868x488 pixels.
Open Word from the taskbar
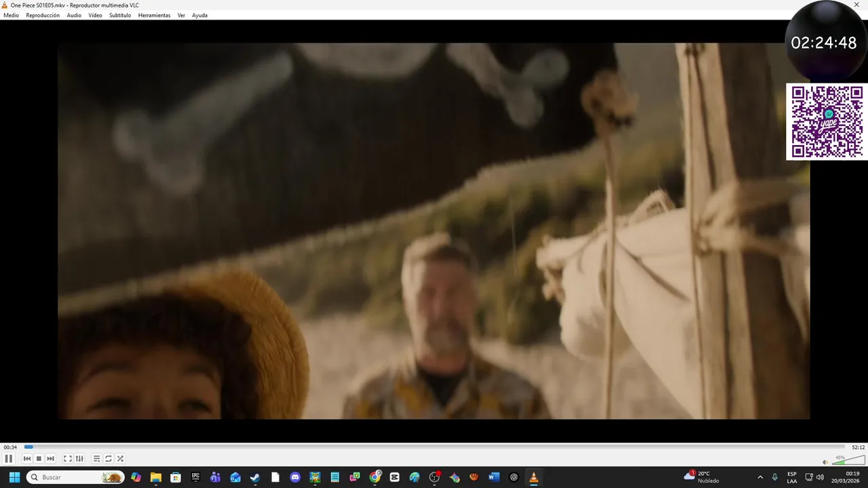point(494,477)
